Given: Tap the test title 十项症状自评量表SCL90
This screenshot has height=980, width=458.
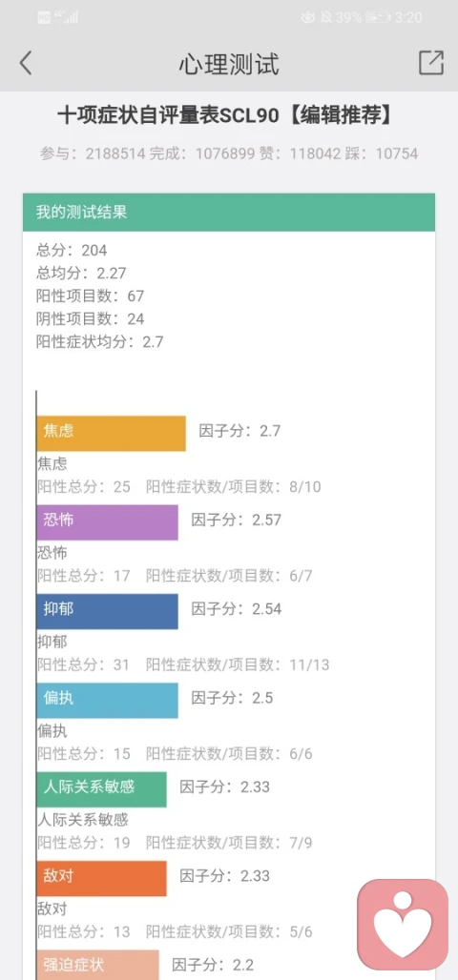Looking at the screenshot, I should [168, 115].
